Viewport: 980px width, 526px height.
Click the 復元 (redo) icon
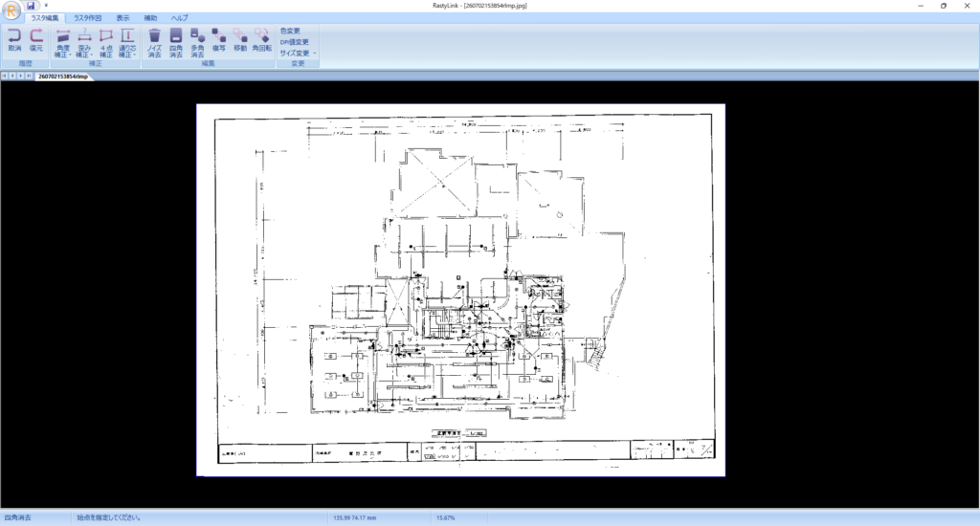point(36,40)
